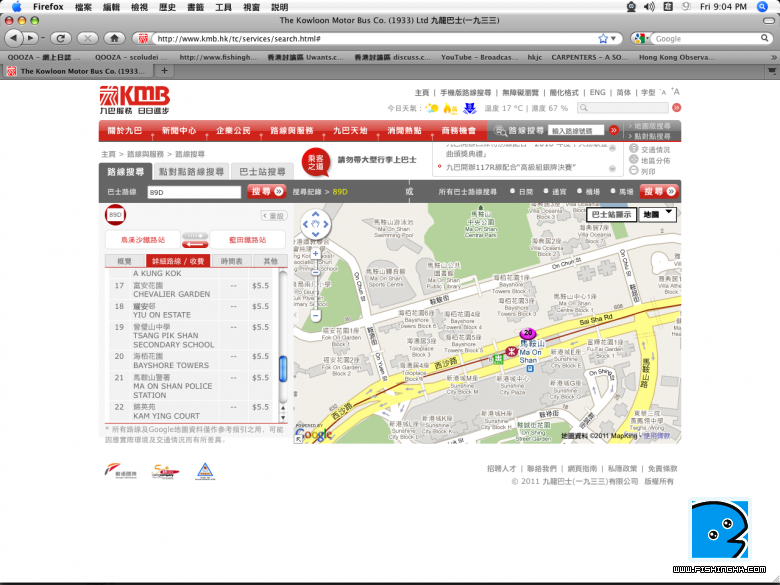Expand the 巴士站顯示 bus stop display option

611,214
